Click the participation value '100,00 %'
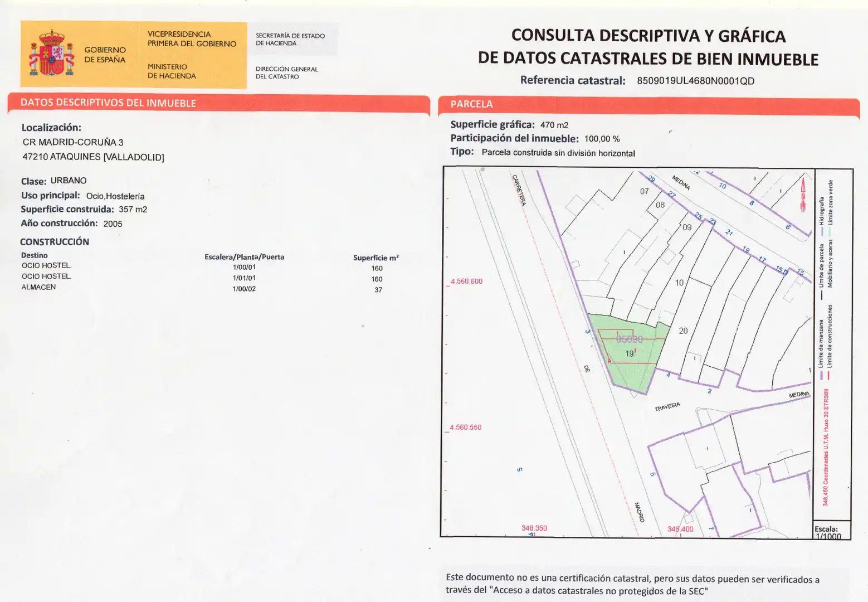The image size is (868, 602). 602,139
